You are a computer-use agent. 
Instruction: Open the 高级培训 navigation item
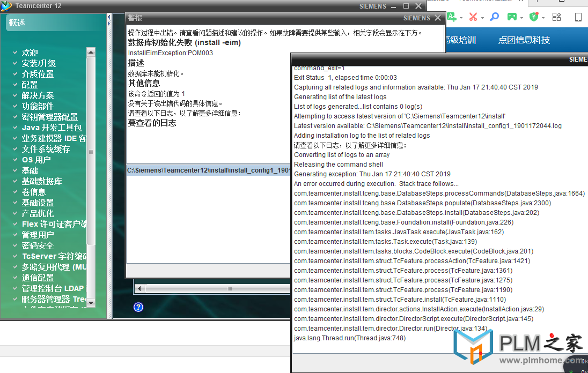tap(460, 40)
